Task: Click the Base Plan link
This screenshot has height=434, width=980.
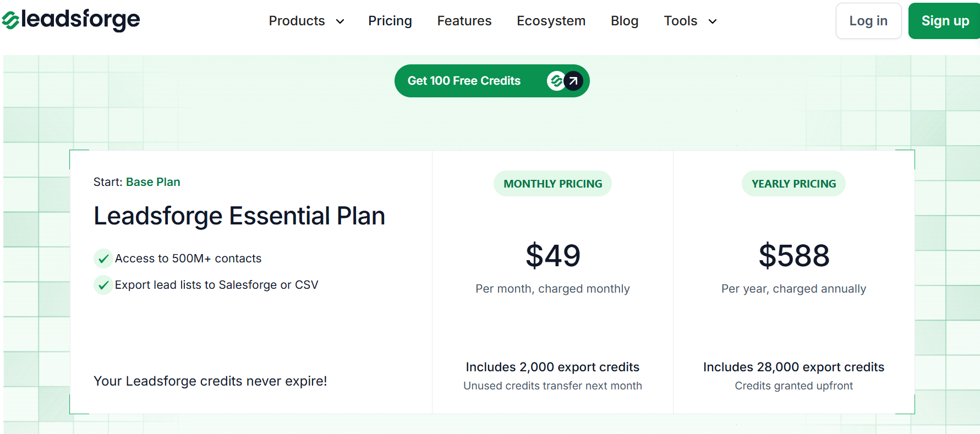Action: [x=153, y=182]
